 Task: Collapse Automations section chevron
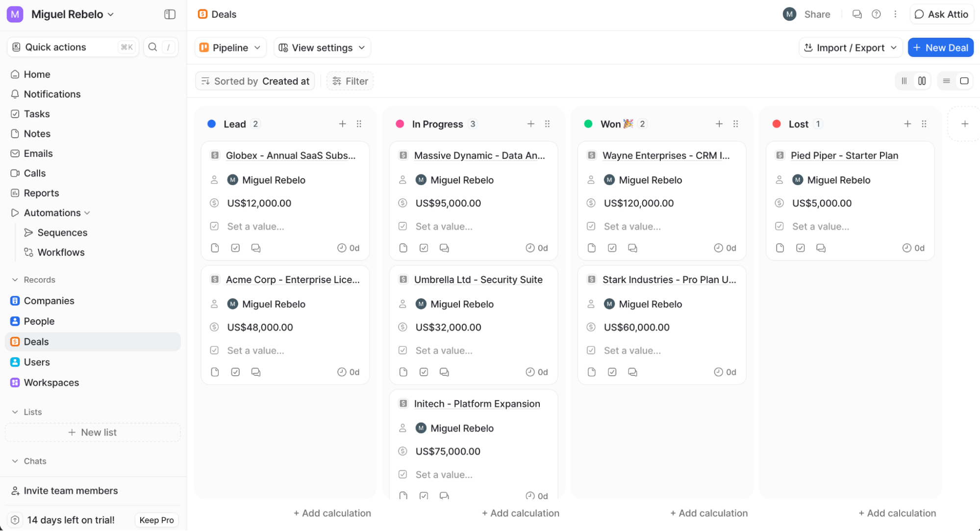pyautogui.click(x=87, y=213)
